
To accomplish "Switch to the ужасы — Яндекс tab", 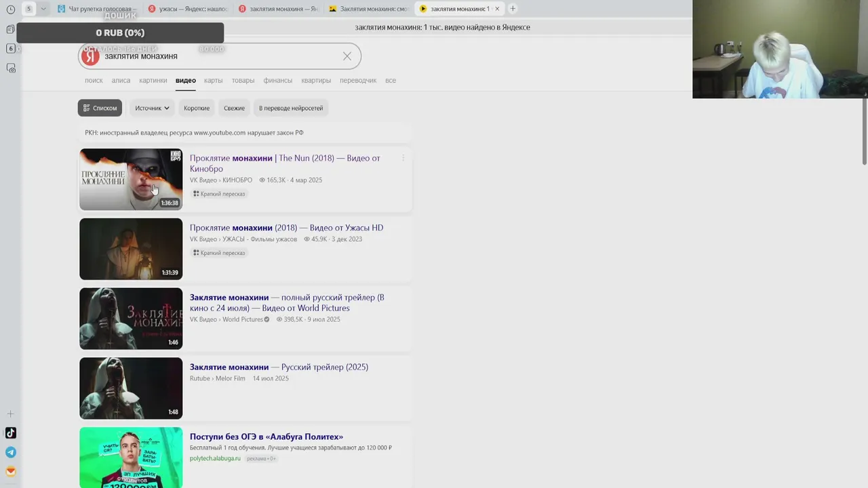I will click(x=188, y=9).
